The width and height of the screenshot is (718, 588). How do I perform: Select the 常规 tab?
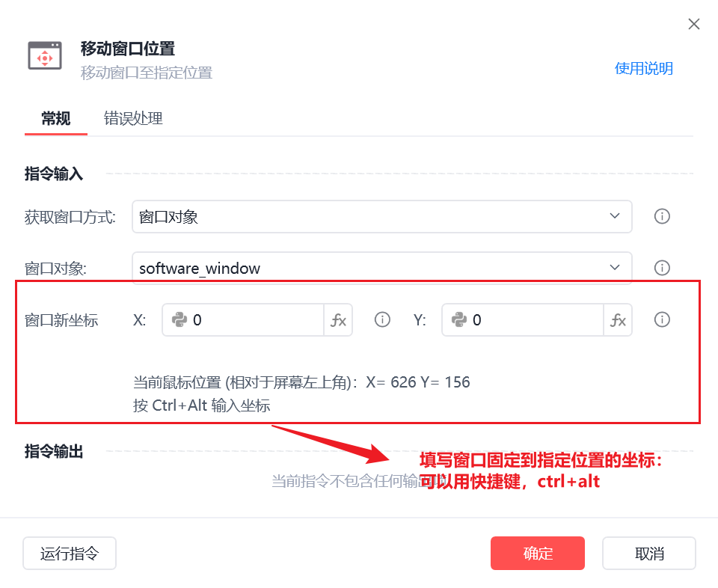point(56,119)
